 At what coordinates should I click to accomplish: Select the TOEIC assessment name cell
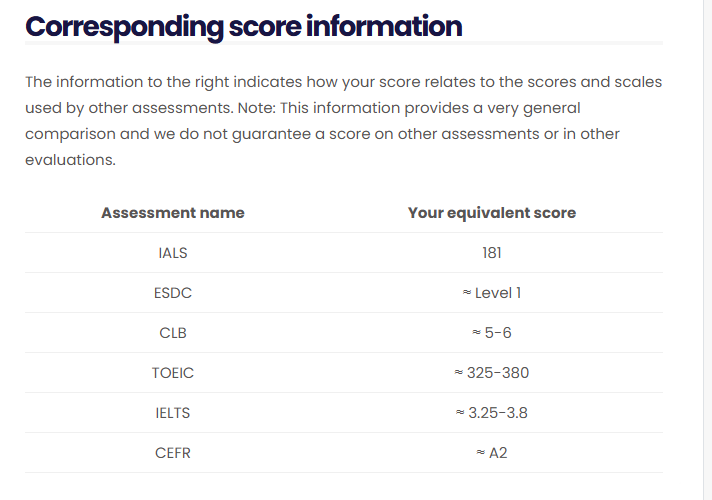173,373
